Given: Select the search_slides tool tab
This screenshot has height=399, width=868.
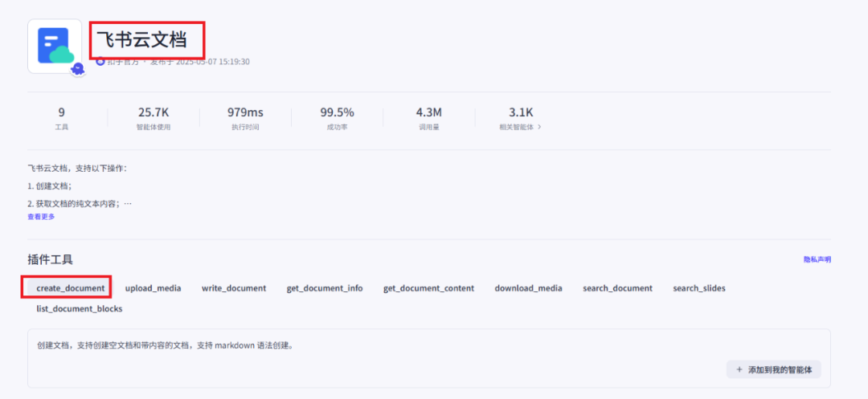Looking at the screenshot, I should click(699, 288).
